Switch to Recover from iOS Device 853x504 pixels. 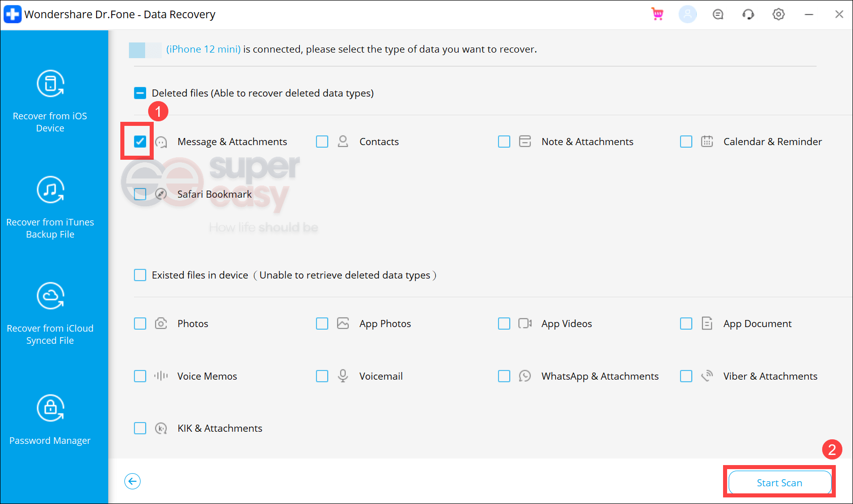pos(50,101)
